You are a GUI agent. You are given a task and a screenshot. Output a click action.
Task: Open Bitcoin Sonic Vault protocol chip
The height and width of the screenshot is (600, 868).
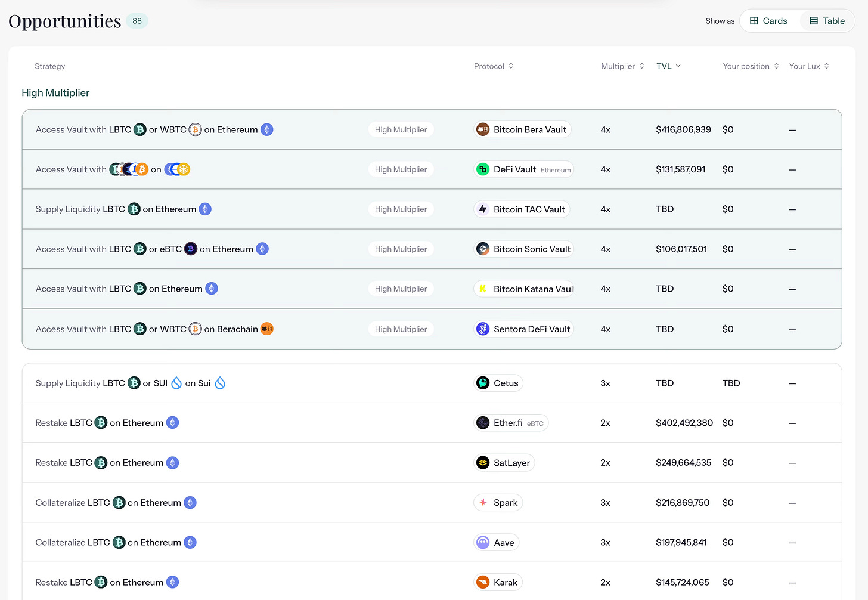pos(524,249)
